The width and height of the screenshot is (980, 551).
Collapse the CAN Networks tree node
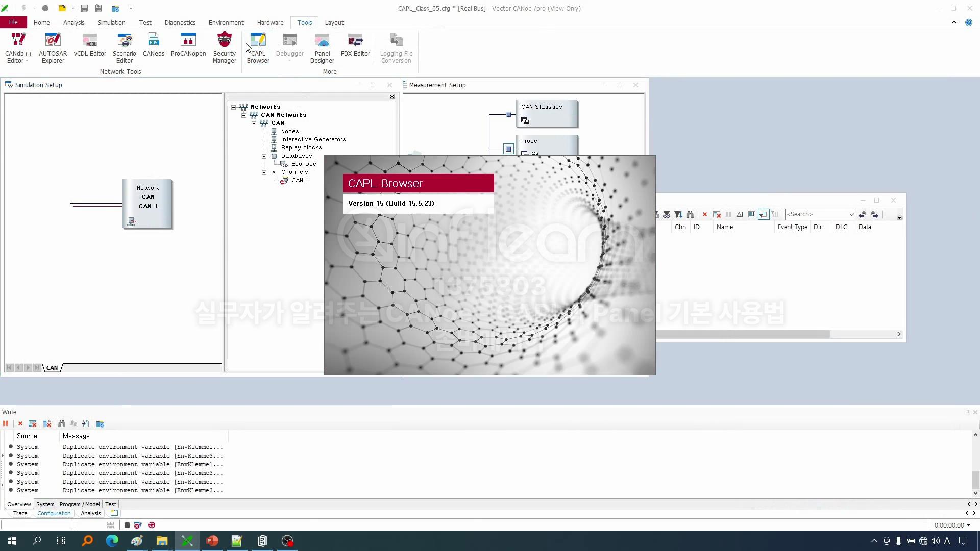click(243, 115)
